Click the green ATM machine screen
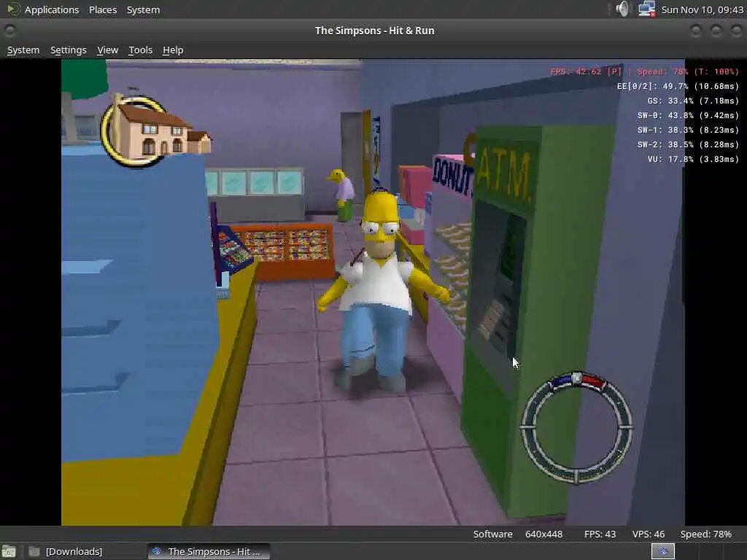Image resolution: width=747 pixels, height=560 pixels. tap(511, 249)
